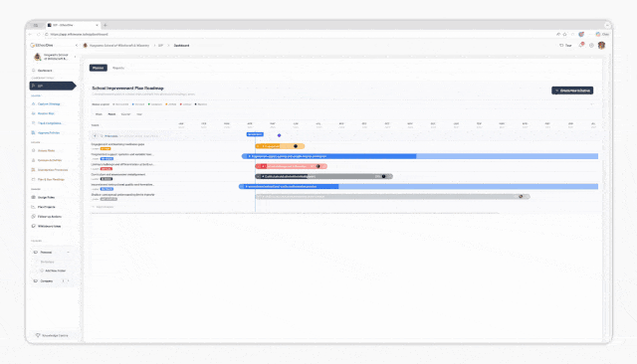Click the purple milestone dot on timeline
The width and height of the screenshot is (637, 364).
(x=279, y=135)
